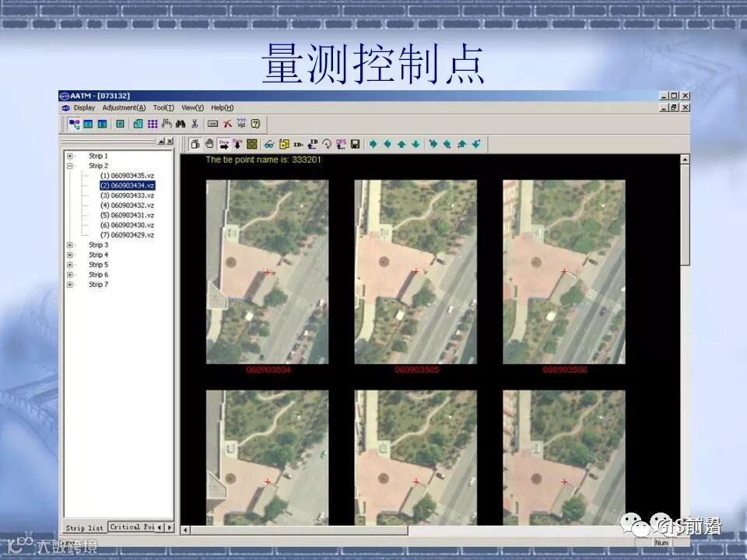Click the Strip right-arrow icon
747x560 pixels.
click(x=223, y=144)
